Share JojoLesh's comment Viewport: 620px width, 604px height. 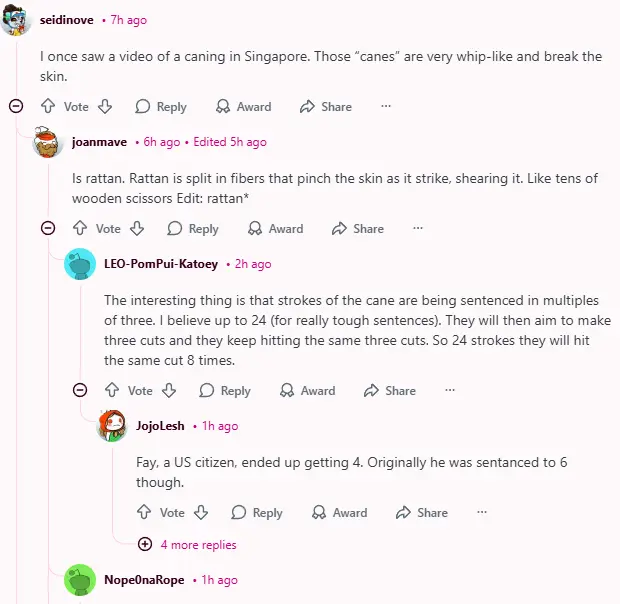pos(421,513)
